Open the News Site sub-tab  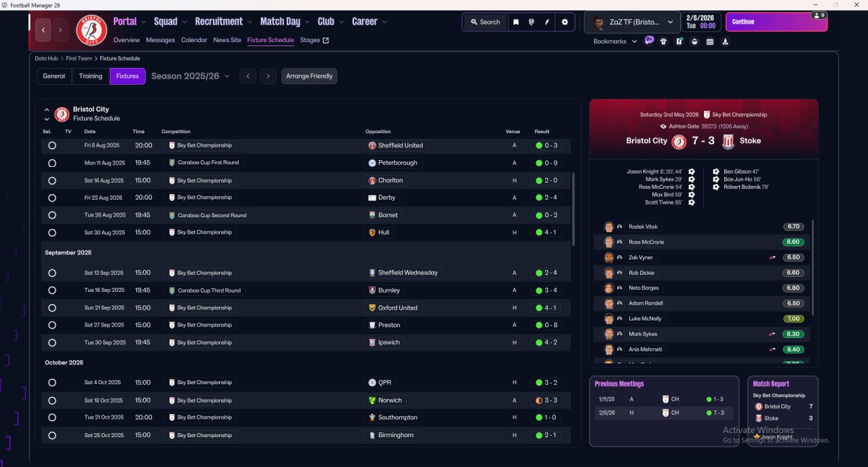pyautogui.click(x=227, y=40)
